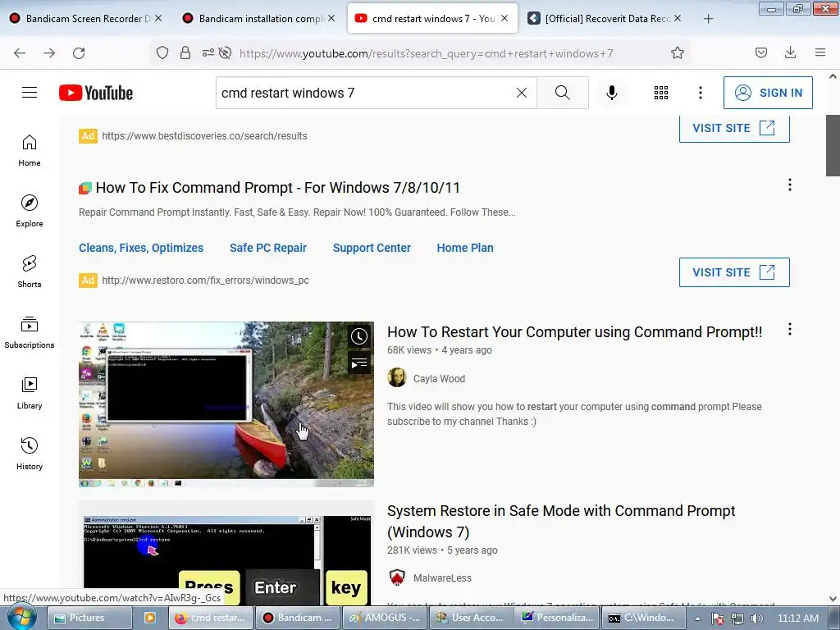Open the YouTube guide hamburger menu
Viewport: 840px width, 630px height.
30,93
